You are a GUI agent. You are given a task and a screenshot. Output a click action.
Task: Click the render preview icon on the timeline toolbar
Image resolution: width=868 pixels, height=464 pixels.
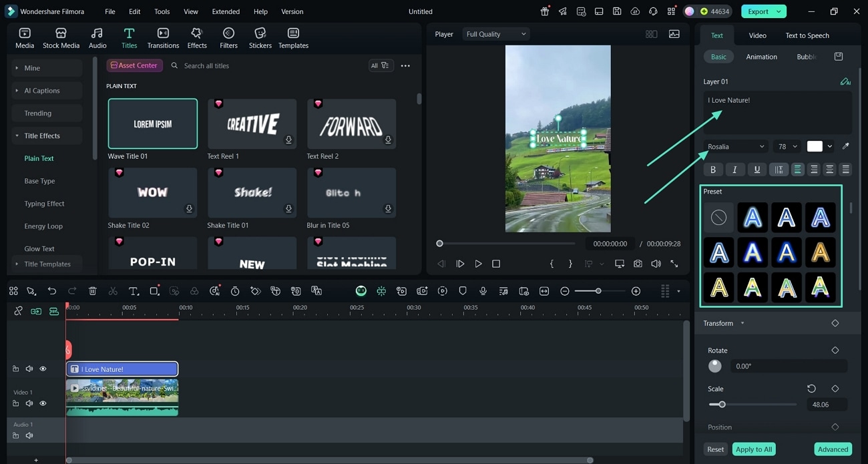click(442, 290)
